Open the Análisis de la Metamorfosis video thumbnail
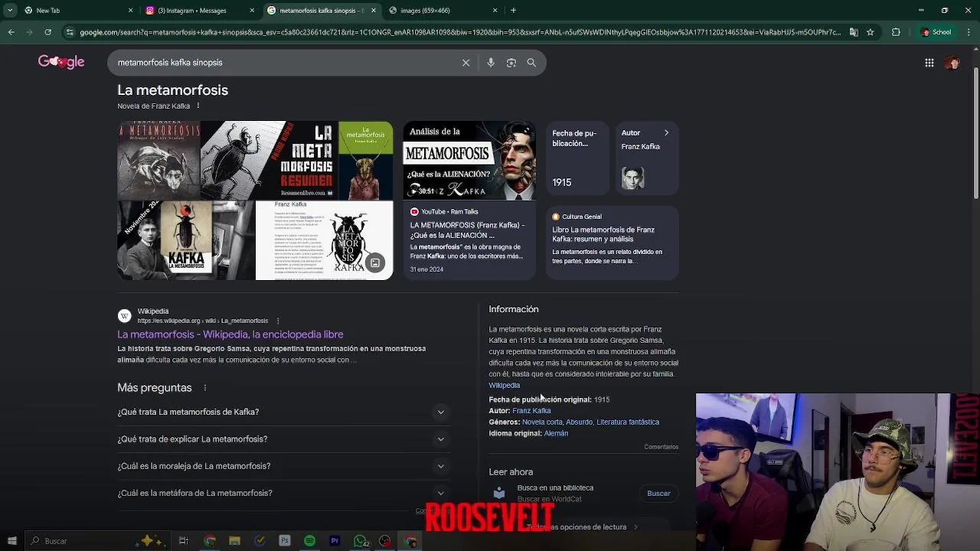 [x=469, y=160]
